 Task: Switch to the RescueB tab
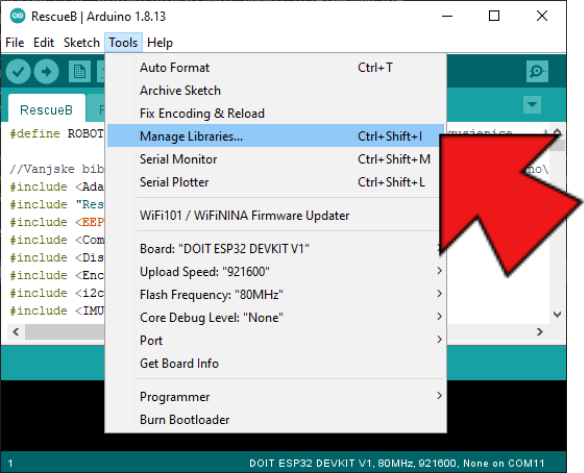pyautogui.click(x=46, y=110)
